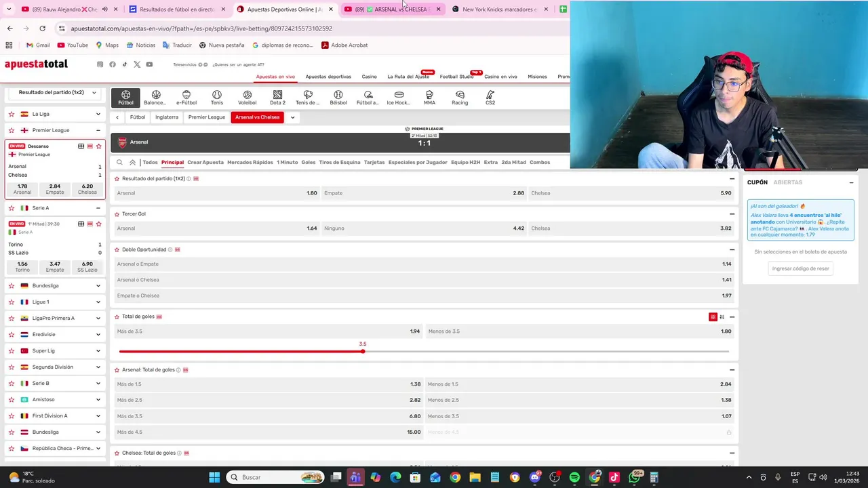Screen dimensions: 868x488
Task: Select the Dota 2 icon
Action: (x=277, y=98)
